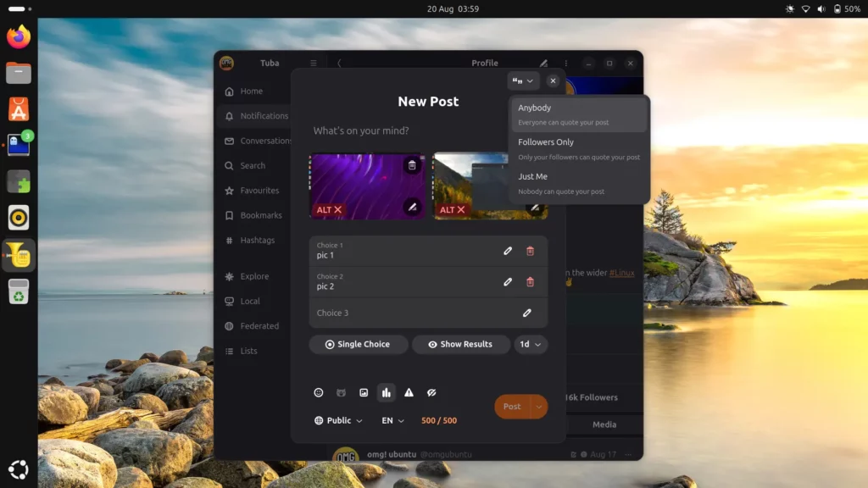Open the EN language dropdown
Screen dimensions: 868x488
tap(392, 420)
